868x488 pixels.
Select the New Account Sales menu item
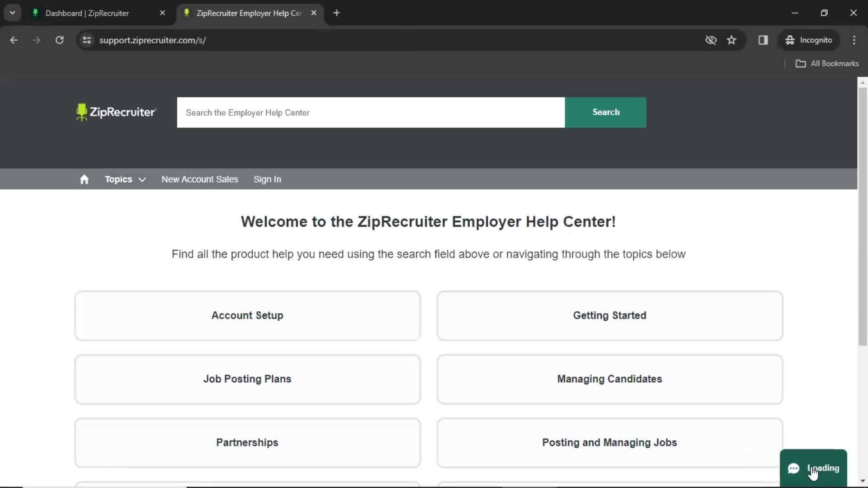pos(200,179)
